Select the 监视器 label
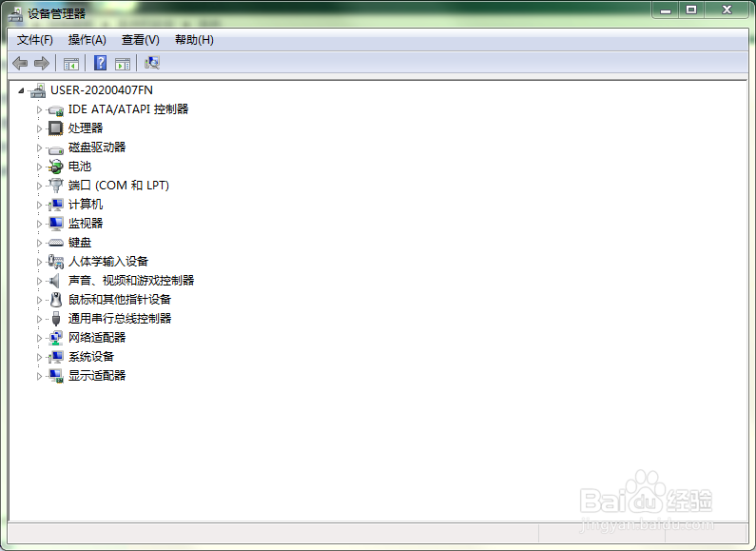 [x=86, y=224]
